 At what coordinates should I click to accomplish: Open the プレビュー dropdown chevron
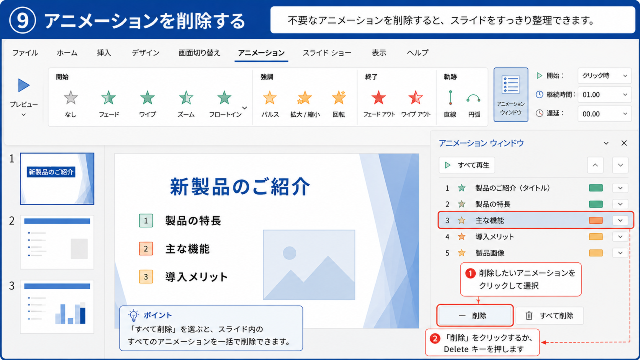click(23, 115)
